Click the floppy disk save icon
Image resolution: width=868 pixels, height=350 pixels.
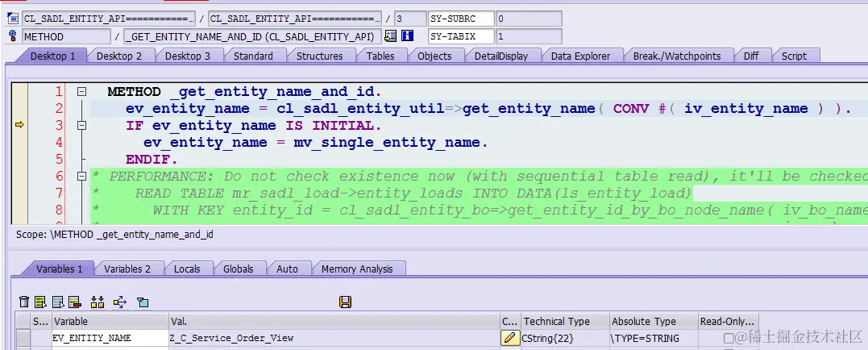coord(346,302)
